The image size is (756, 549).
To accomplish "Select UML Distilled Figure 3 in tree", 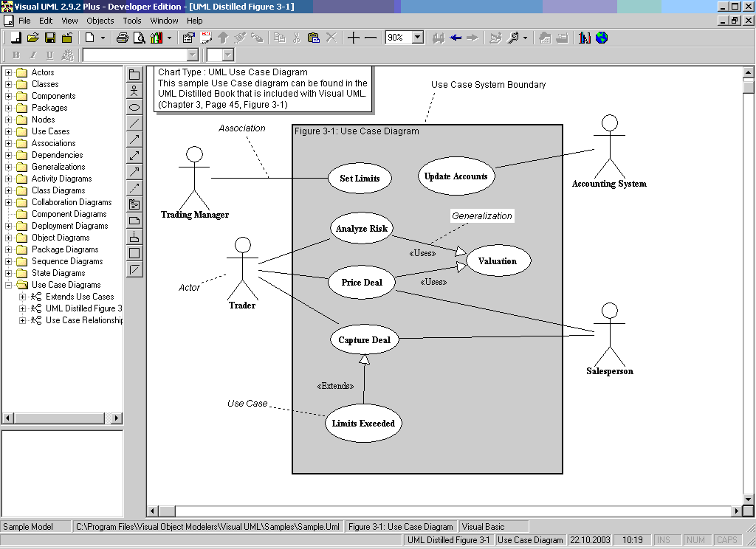I will pos(83,308).
